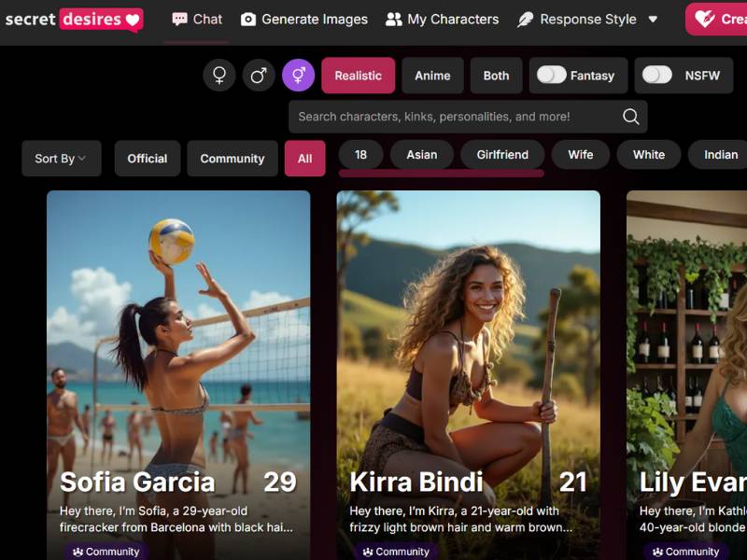747x560 pixels.
Task: Select the male gender filter icon
Action: click(x=259, y=76)
